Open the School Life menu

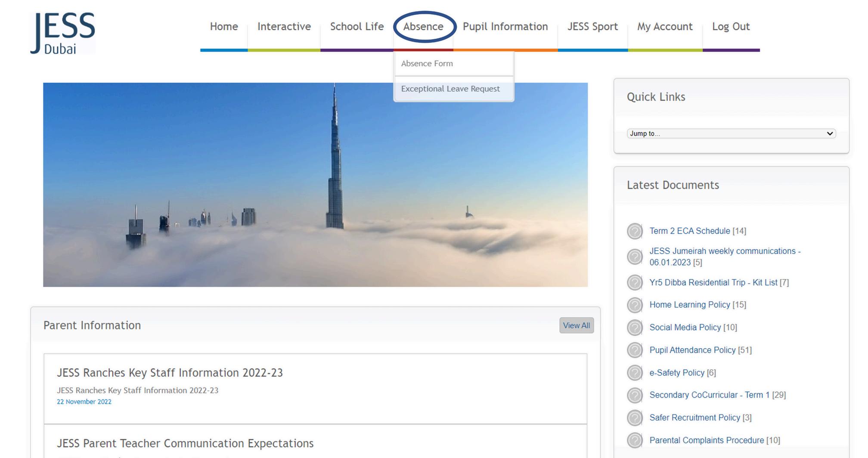(x=357, y=27)
